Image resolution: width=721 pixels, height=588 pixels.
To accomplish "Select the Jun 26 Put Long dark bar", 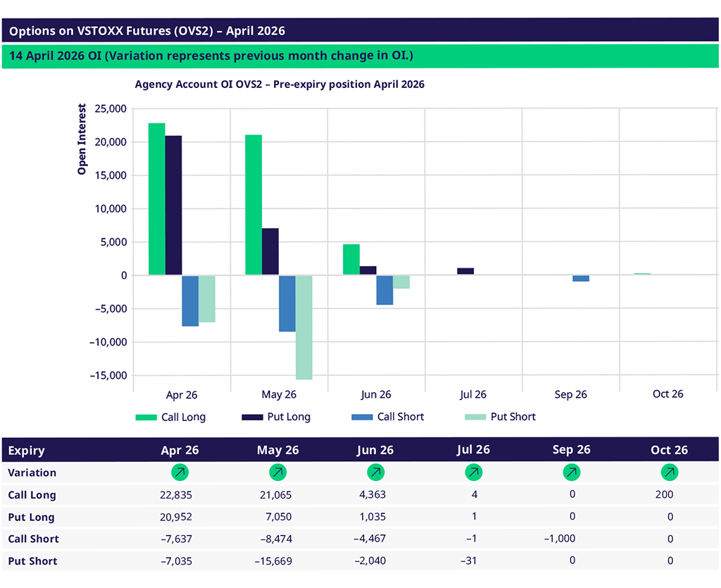I will coord(368,271).
